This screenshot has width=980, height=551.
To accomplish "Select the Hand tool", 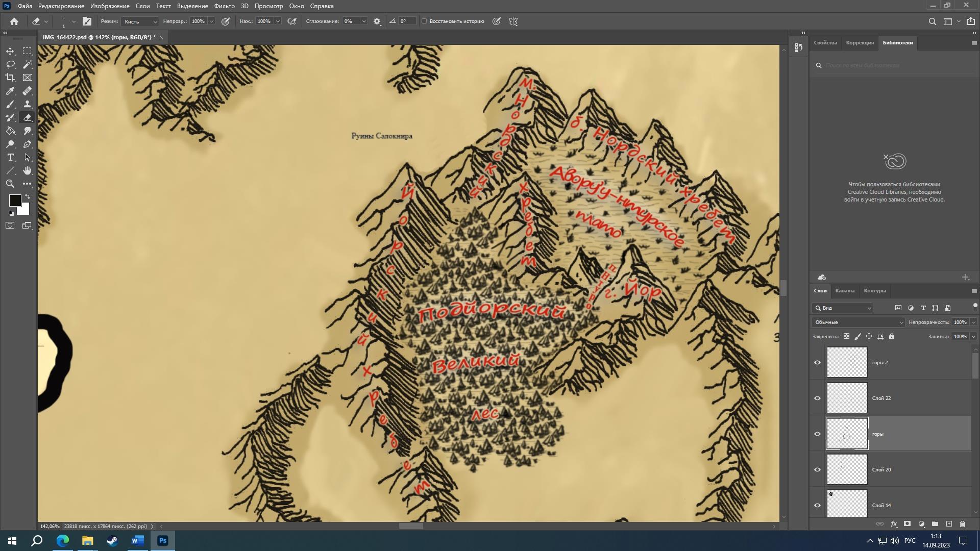I will click(x=27, y=171).
